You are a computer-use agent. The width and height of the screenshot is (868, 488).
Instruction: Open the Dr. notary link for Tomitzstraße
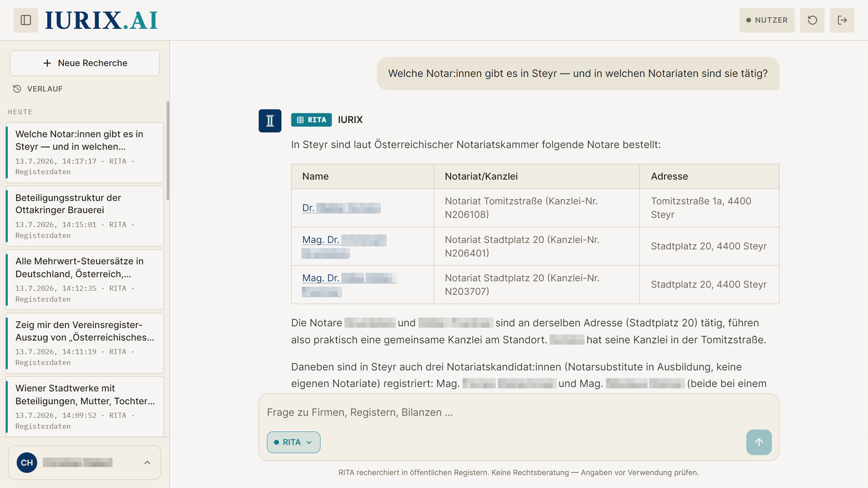(x=341, y=208)
